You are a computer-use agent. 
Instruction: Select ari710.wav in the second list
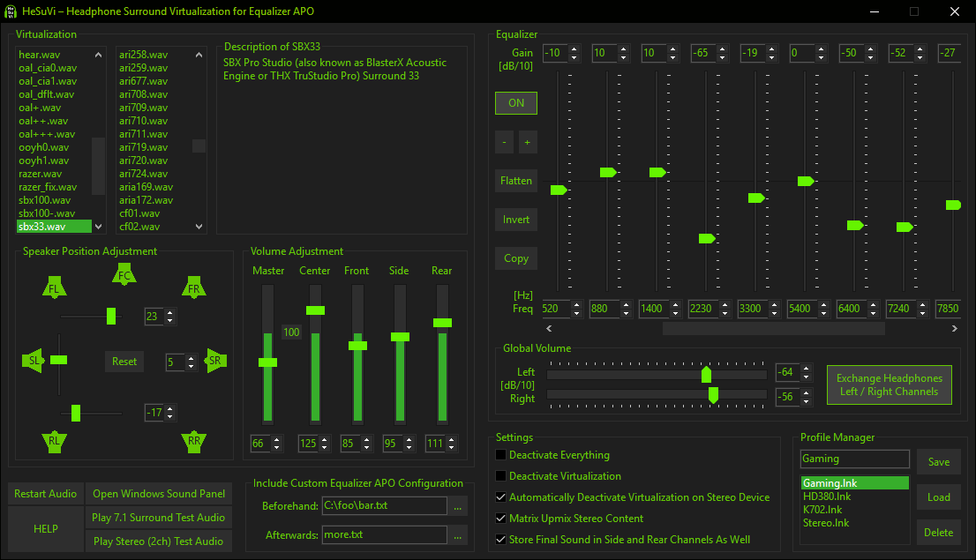click(143, 121)
